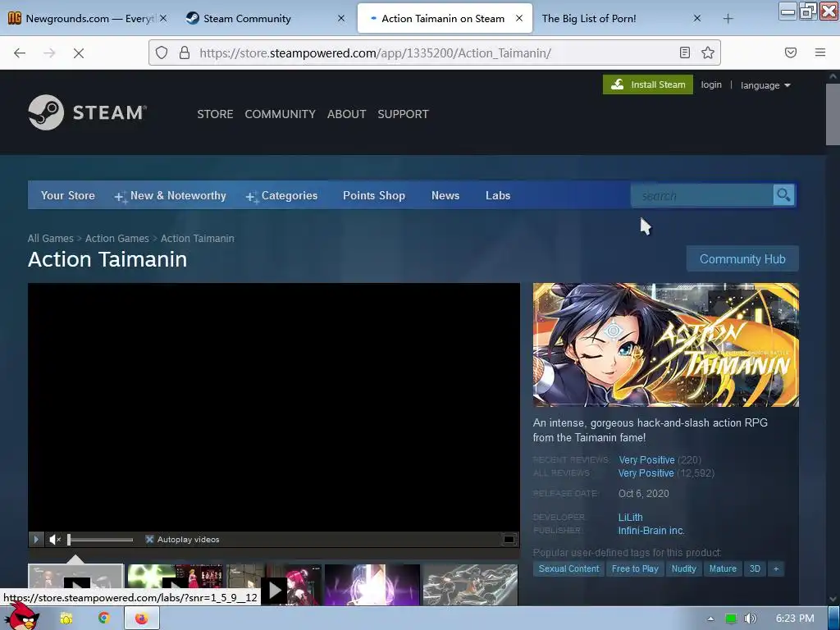
Task: Click the site security padlock icon
Action: 185,52
